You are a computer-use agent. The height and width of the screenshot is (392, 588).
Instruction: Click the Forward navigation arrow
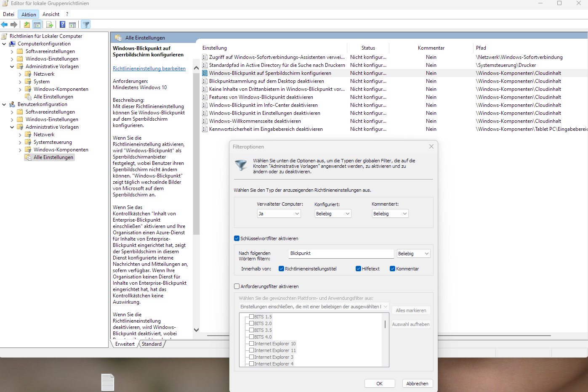13,24
